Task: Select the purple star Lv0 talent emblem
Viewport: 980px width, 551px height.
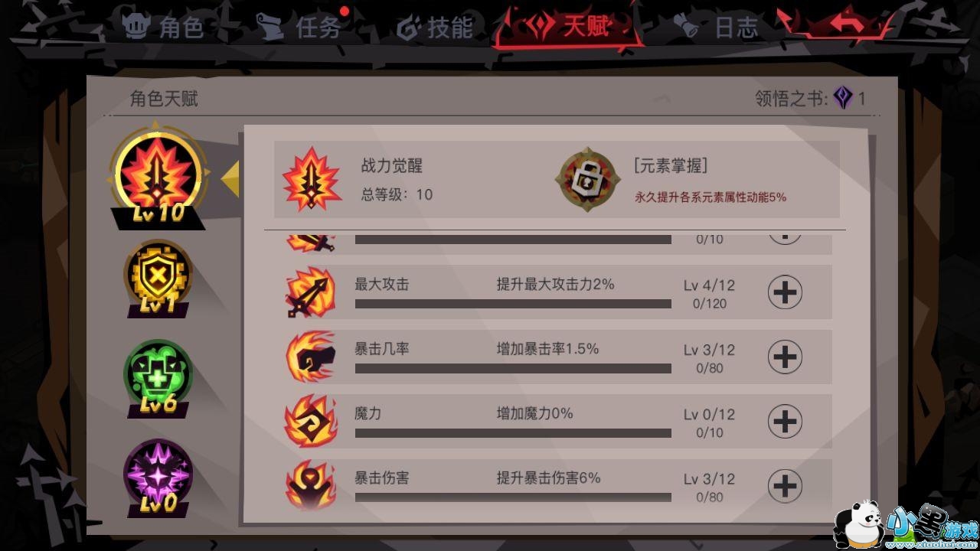Action: [158, 476]
